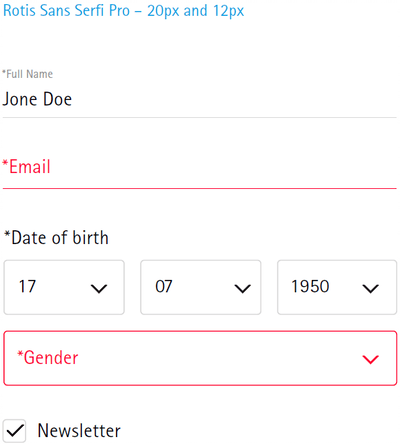Click the red Email placeholder label
The height and width of the screenshot is (444, 400).
26,167
